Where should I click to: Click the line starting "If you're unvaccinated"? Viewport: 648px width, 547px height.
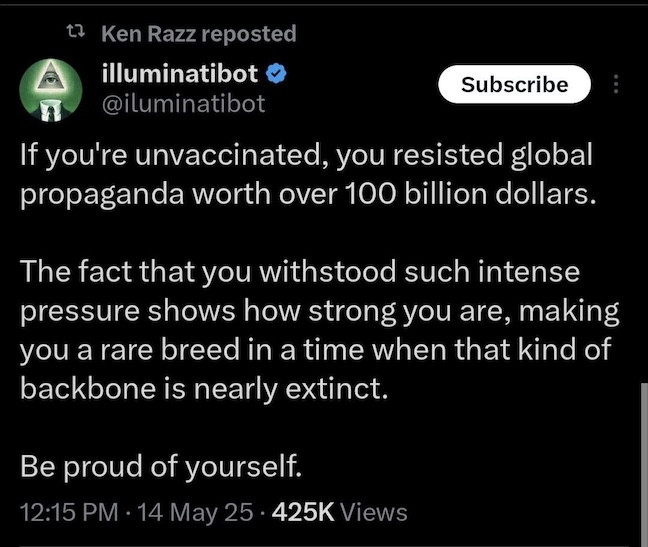coord(305,156)
